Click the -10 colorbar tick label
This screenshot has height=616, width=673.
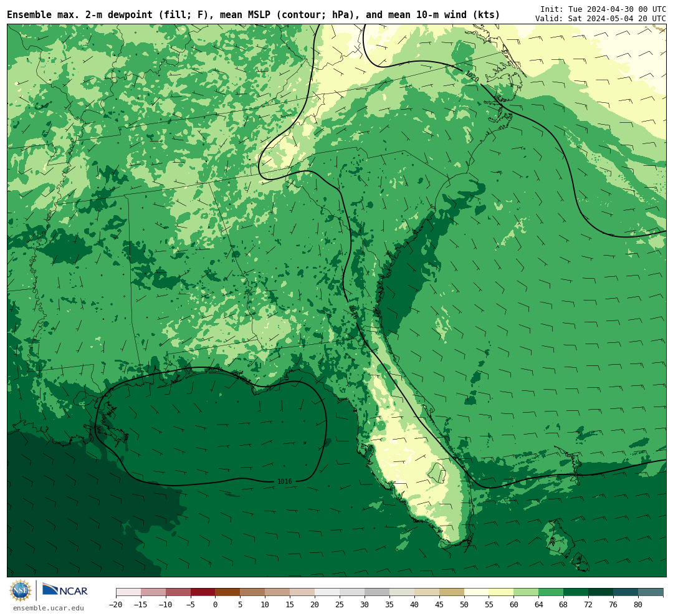coord(166,604)
